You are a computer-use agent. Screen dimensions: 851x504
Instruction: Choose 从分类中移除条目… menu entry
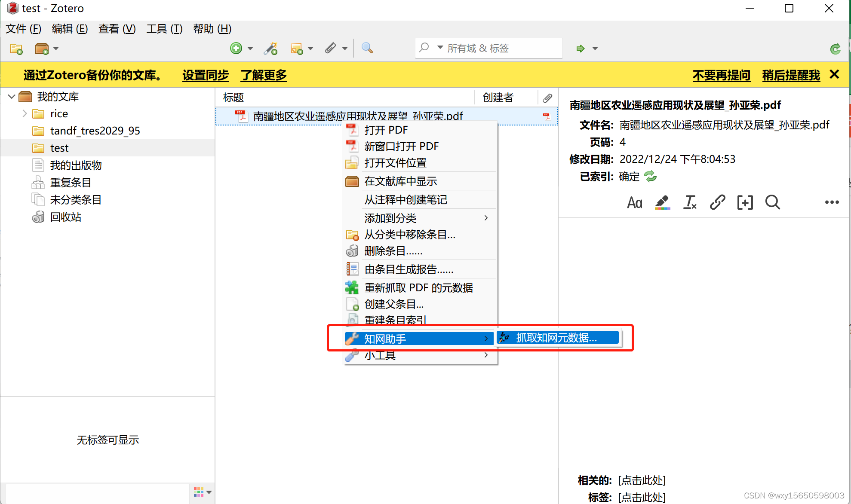coord(420,234)
